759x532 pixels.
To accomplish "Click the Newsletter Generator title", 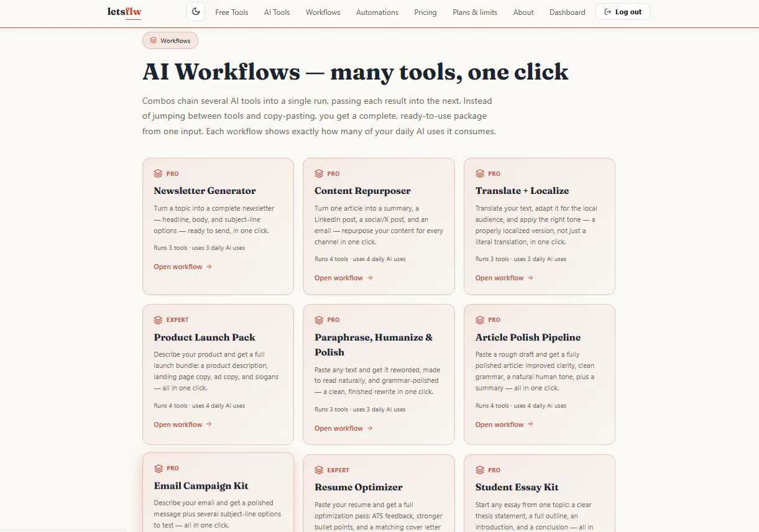I will (x=205, y=191).
